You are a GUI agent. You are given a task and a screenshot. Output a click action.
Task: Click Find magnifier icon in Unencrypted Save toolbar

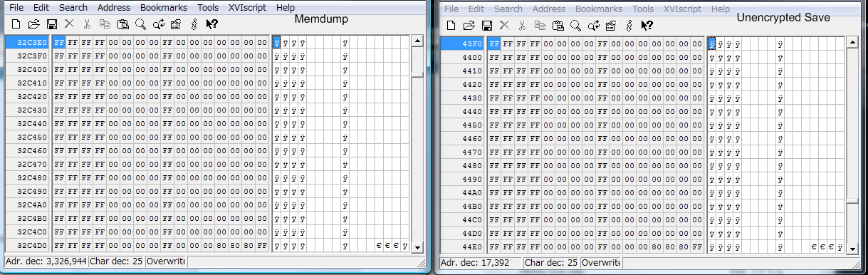pos(575,26)
